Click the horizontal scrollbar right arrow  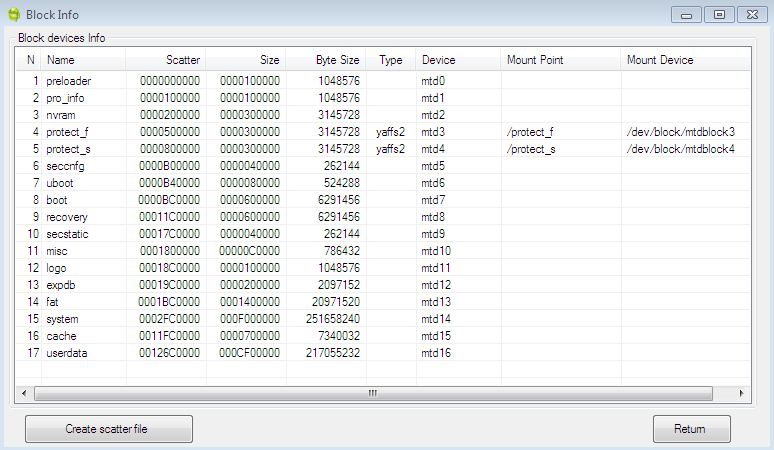click(x=741, y=393)
